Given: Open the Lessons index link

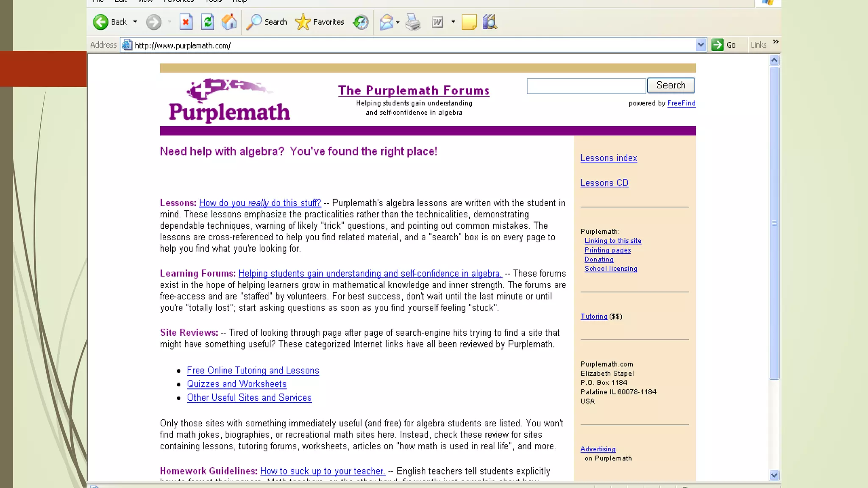Looking at the screenshot, I should click(609, 158).
